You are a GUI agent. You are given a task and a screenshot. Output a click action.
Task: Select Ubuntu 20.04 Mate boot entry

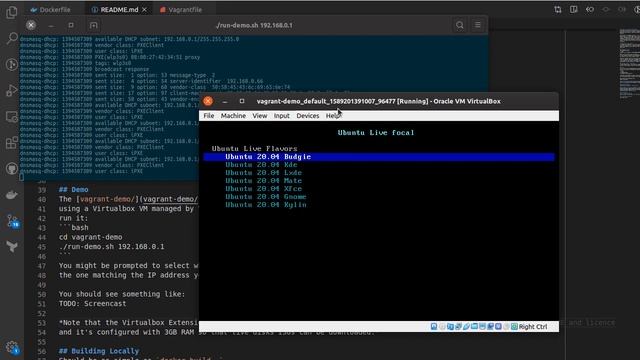pos(264,181)
